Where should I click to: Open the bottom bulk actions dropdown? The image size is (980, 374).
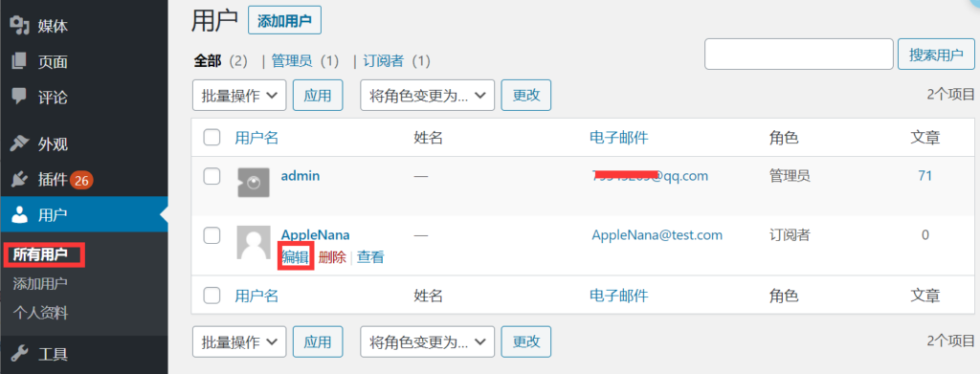point(239,341)
